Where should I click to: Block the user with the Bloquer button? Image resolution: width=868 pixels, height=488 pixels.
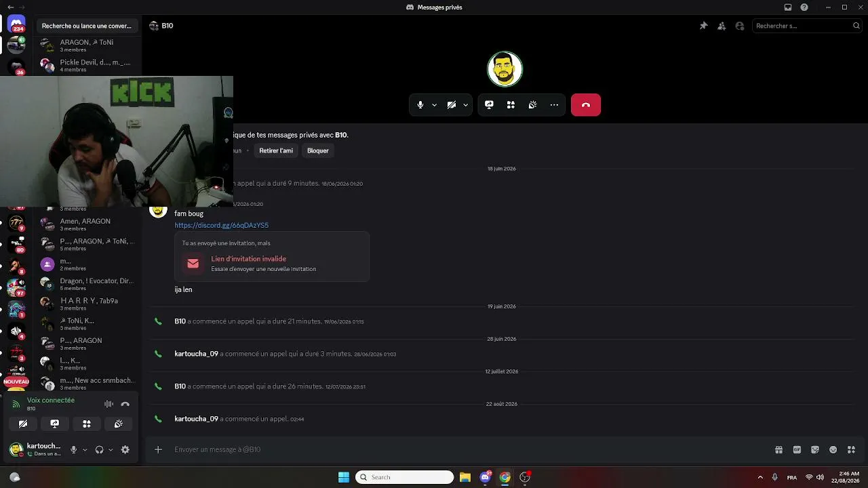[318, 150]
